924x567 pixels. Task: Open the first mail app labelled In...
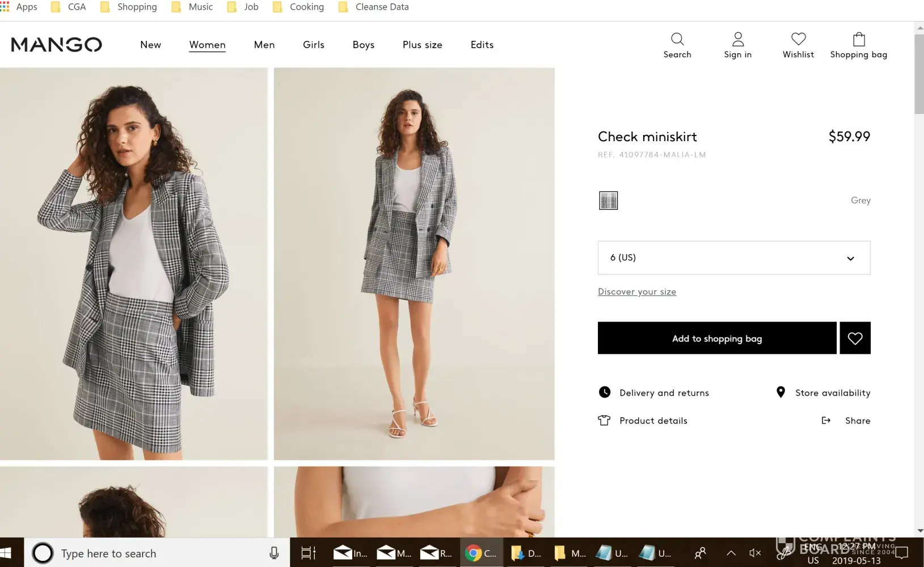(351, 553)
